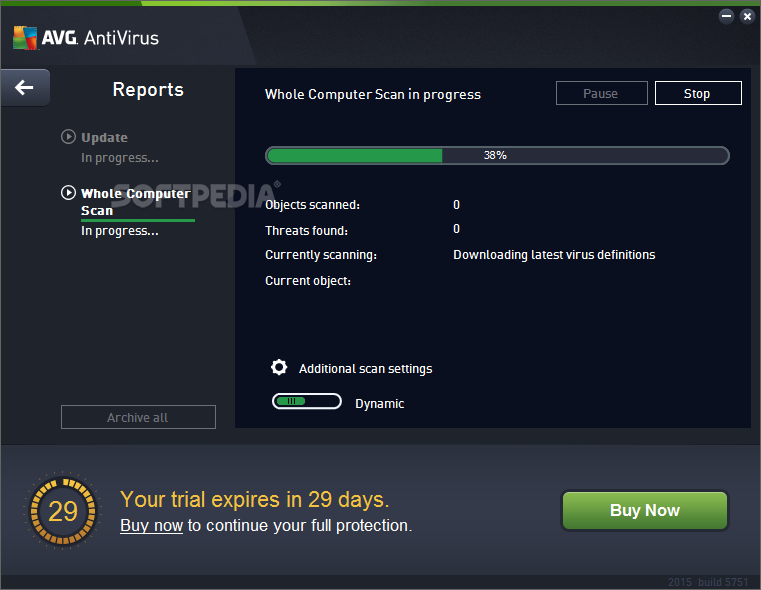The width and height of the screenshot is (761, 590).
Task: Click the 'Threats found:' label
Action: click(306, 230)
